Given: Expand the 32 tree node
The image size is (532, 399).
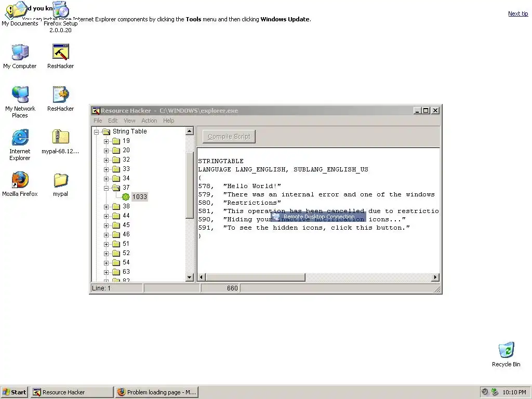Looking at the screenshot, I should 106,160.
